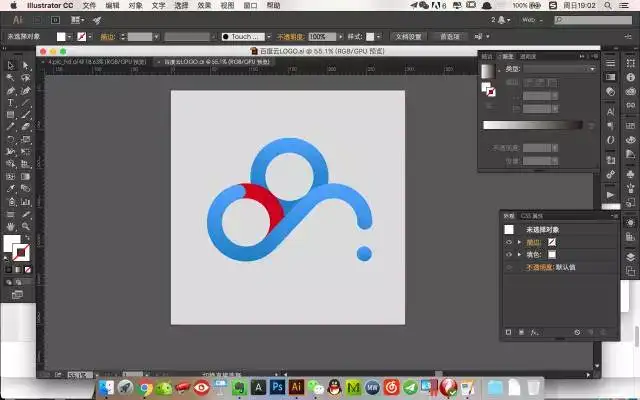The height and width of the screenshot is (400, 640).
Task: Select the Column Graph tool
Action: (x=26, y=202)
